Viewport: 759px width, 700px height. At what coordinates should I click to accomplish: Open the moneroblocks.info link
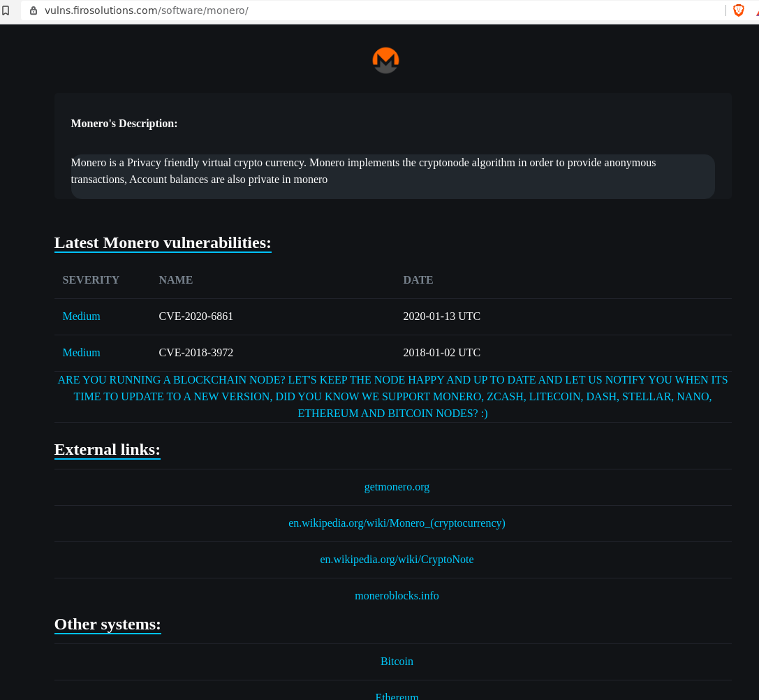click(397, 596)
